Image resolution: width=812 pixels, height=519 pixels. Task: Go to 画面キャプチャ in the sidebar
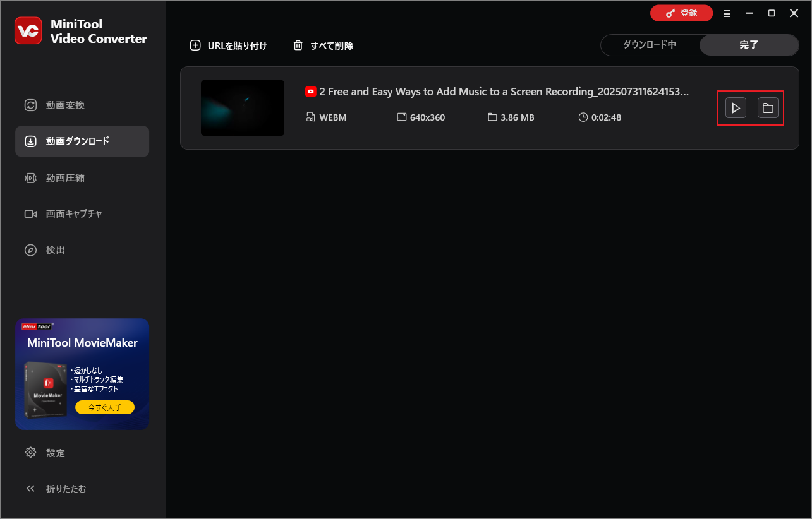(x=82, y=214)
